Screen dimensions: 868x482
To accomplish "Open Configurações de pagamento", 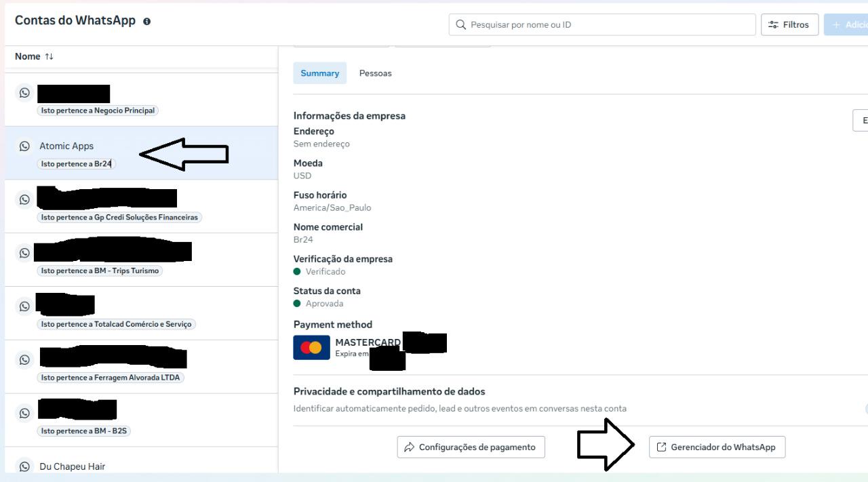I will click(471, 447).
